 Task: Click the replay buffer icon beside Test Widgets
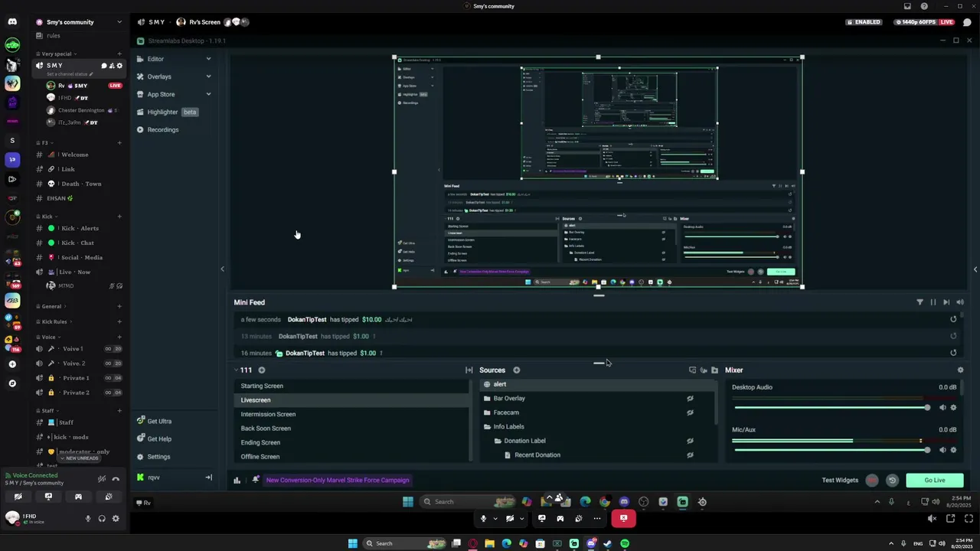click(892, 481)
